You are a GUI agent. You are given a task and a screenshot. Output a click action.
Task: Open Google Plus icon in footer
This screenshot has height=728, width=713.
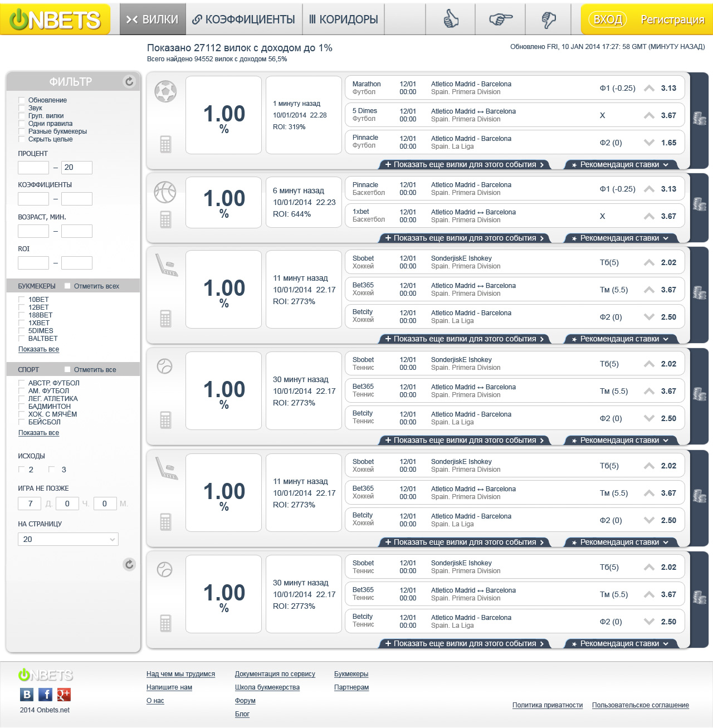pos(64,695)
